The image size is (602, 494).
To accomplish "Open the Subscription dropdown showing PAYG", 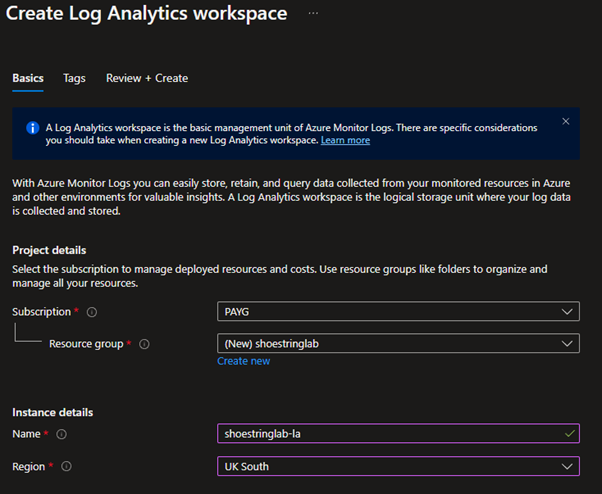I will [x=398, y=312].
